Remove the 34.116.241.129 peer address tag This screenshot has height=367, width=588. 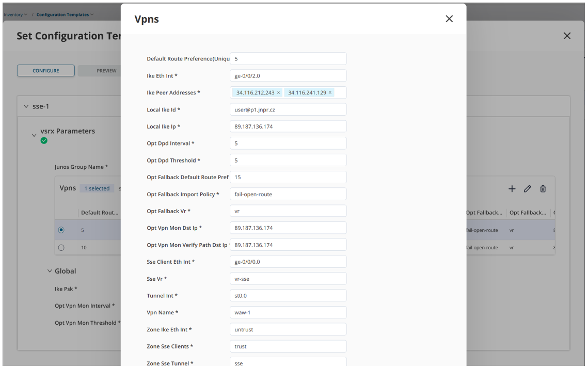click(x=330, y=92)
